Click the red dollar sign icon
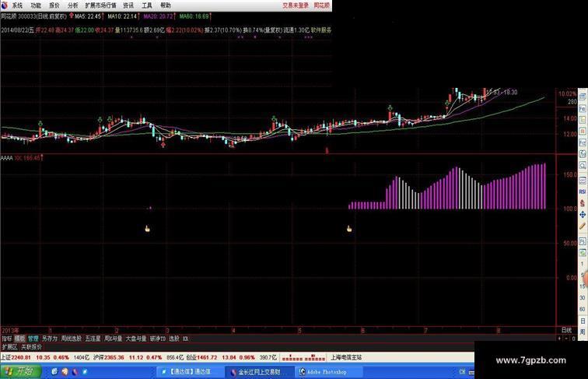The height and width of the screenshot is (379, 588). coord(583,203)
